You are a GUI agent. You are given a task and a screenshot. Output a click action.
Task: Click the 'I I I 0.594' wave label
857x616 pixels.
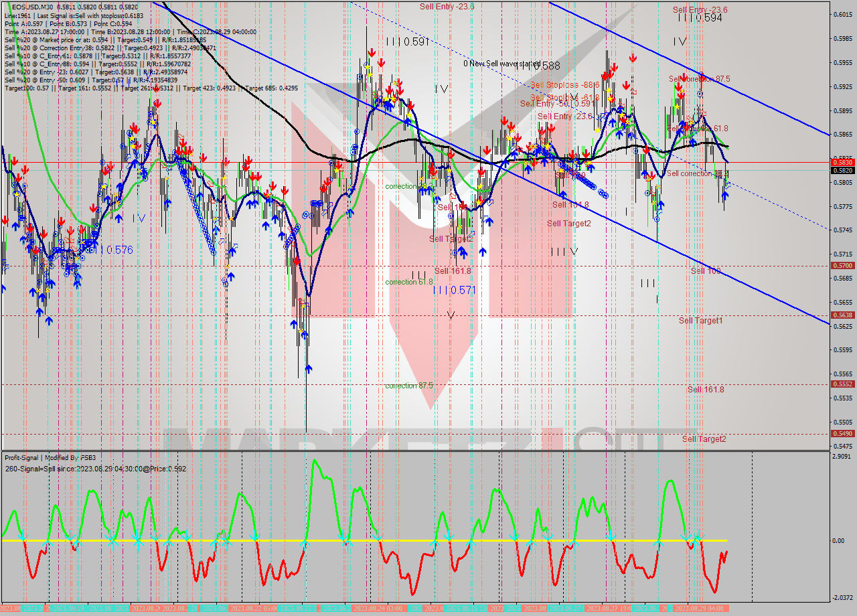click(700, 18)
